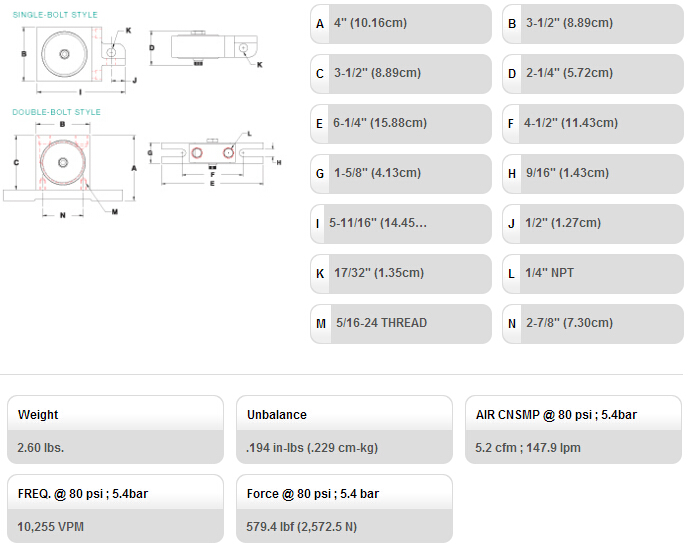Click the 2.60 lbs. weight value
690x544 pixels.
click(x=40, y=448)
